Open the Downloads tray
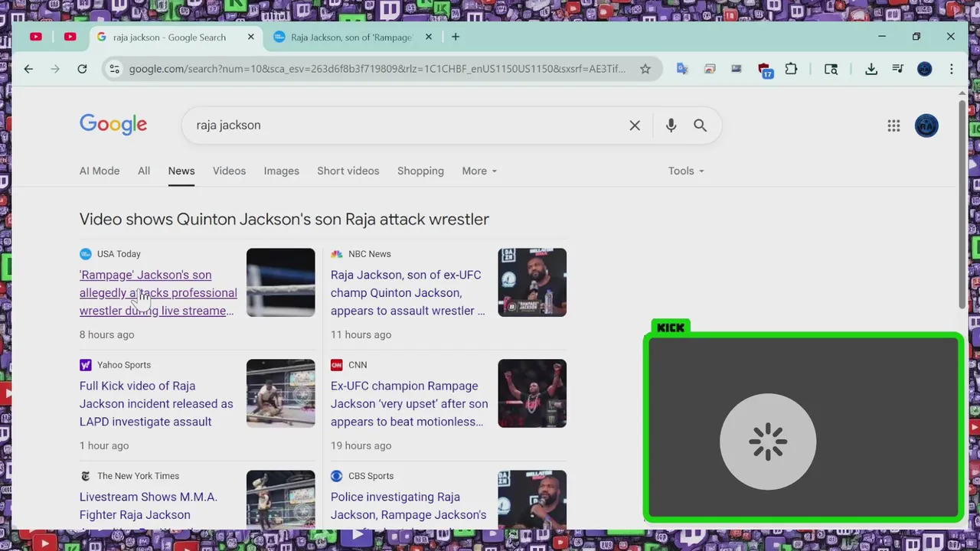This screenshot has height=551, width=980. point(871,69)
